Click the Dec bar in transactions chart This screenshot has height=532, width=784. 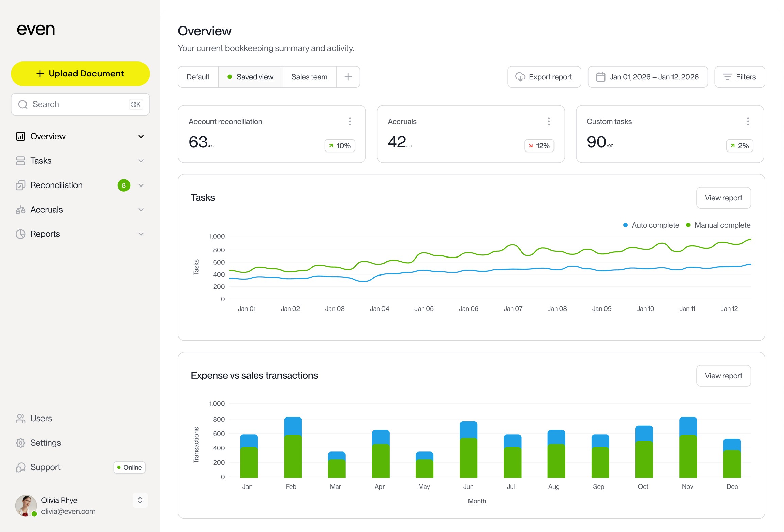point(732,458)
